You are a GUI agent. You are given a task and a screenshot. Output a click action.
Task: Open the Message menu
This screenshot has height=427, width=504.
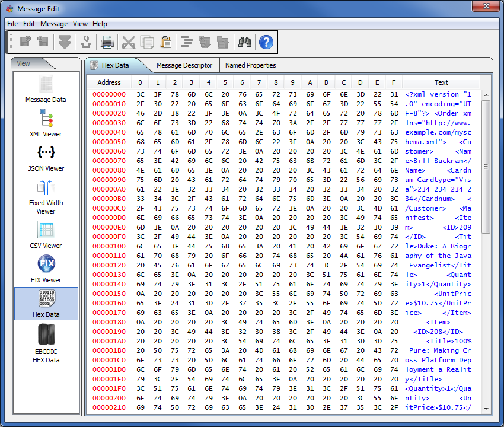(54, 24)
